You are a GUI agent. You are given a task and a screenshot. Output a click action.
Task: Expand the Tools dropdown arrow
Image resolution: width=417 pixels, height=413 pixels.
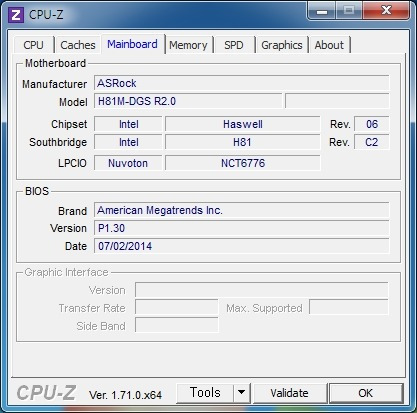[242, 393]
